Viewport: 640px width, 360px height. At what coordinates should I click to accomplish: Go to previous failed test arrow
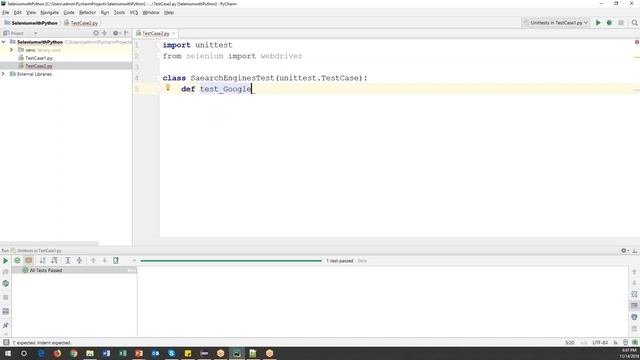point(93,260)
